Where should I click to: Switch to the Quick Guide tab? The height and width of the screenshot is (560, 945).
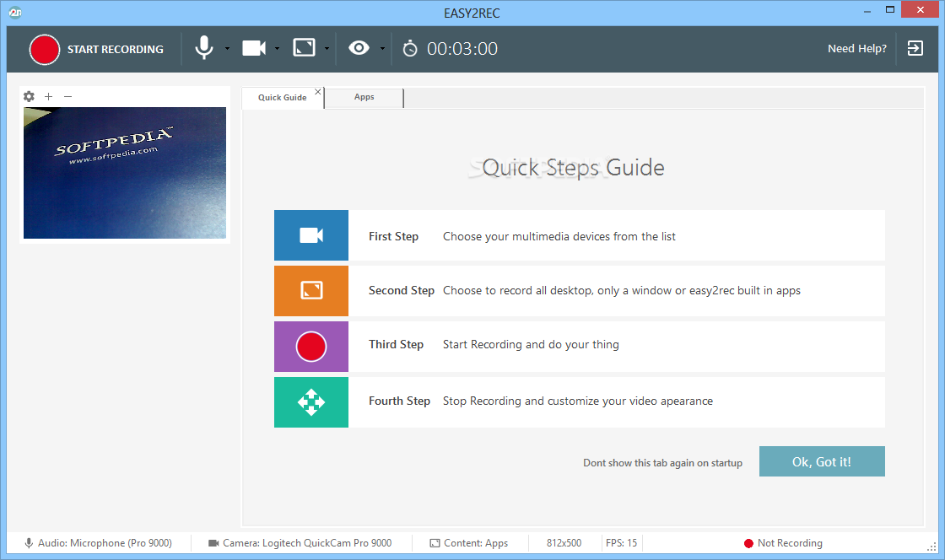(x=282, y=98)
